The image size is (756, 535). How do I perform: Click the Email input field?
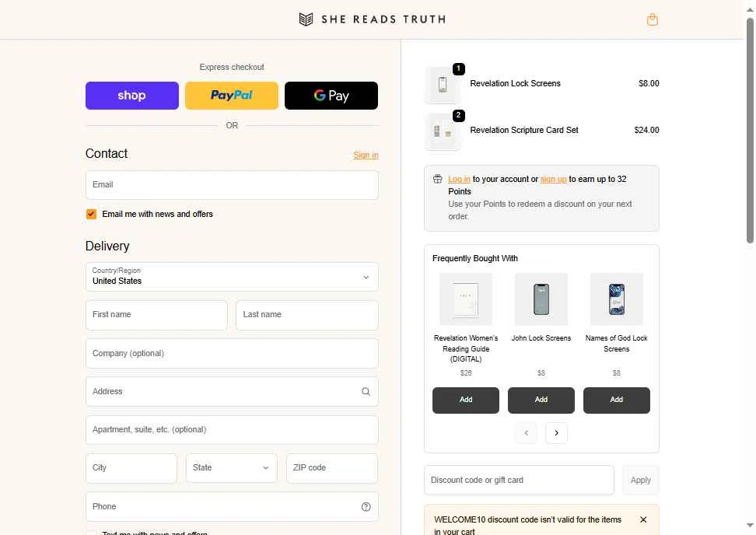(x=232, y=185)
